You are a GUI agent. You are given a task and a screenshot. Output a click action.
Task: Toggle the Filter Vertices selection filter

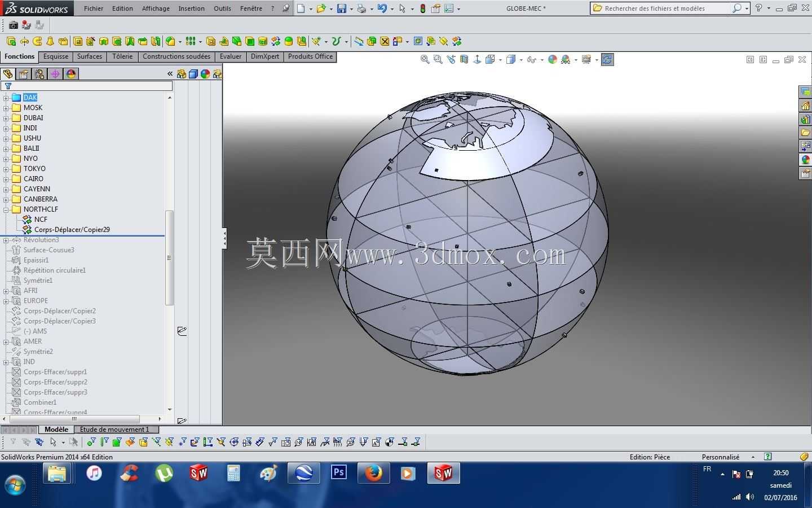pyautogui.click(x=91, y=442)
